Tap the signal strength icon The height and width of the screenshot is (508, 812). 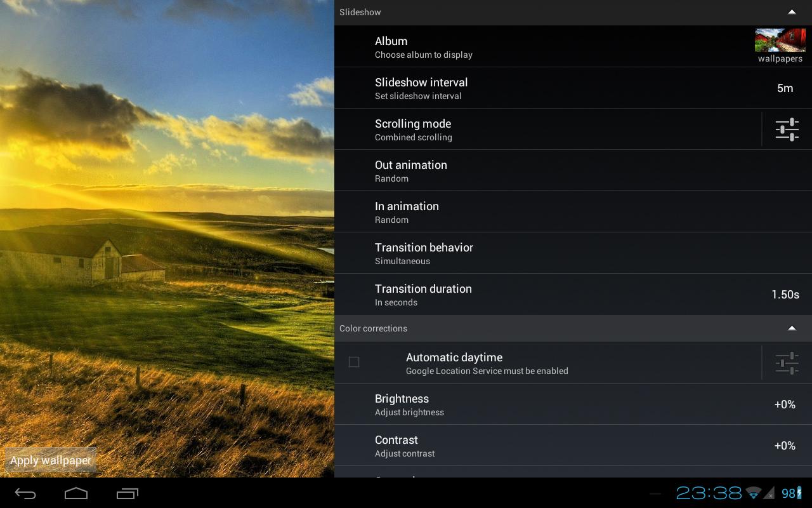[x=769, y=493]
